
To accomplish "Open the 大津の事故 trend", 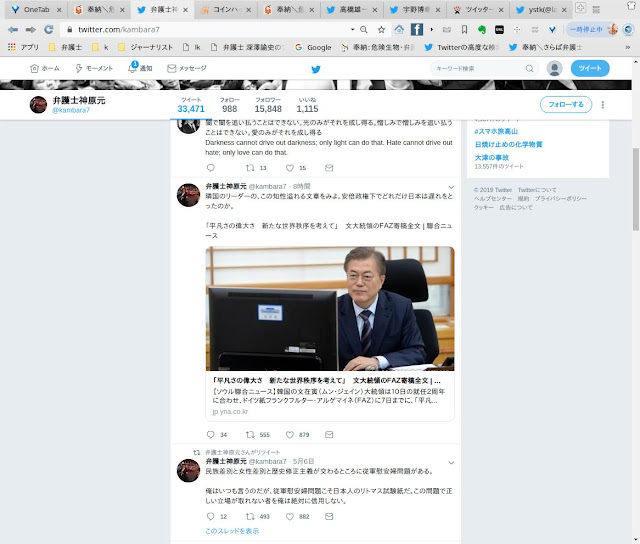I will pos(491,157).
